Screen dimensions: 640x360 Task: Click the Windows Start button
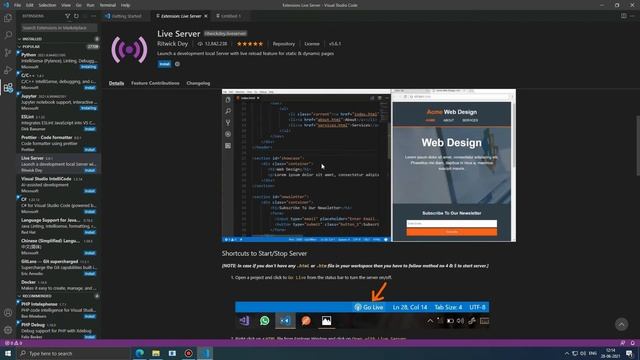pos(8,353)
